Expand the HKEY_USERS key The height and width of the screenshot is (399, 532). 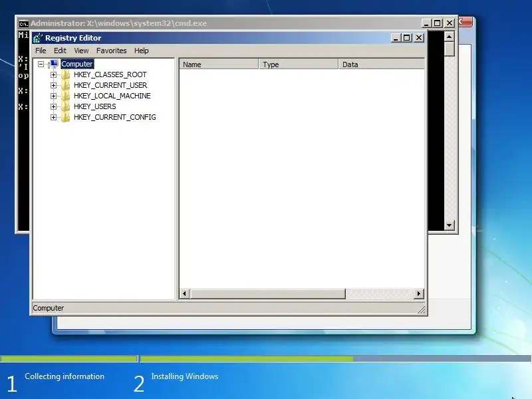(x=53, y=106)
